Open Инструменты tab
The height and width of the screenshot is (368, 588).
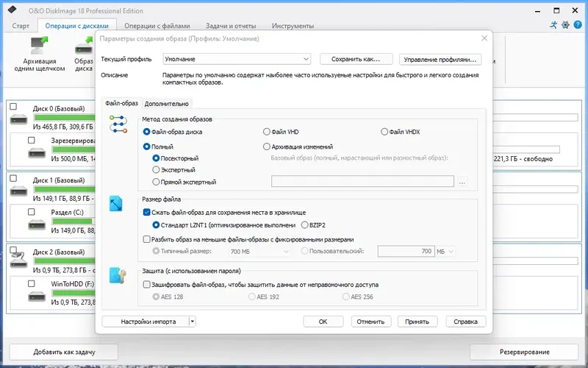pyautogui.click(x=293, y=26)
